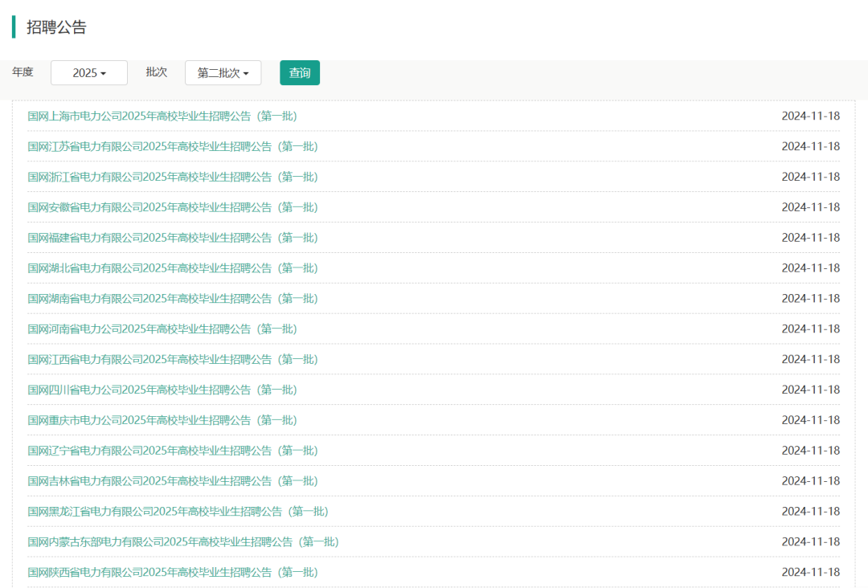Open 国网吉林省电力有限公司 recruitment announcement
The width and height of the screenshot is (868, 588).
pos(173,481)
